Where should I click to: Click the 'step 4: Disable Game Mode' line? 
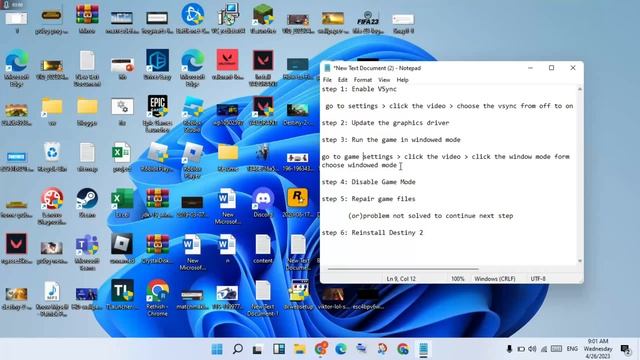tap(369, 182)
